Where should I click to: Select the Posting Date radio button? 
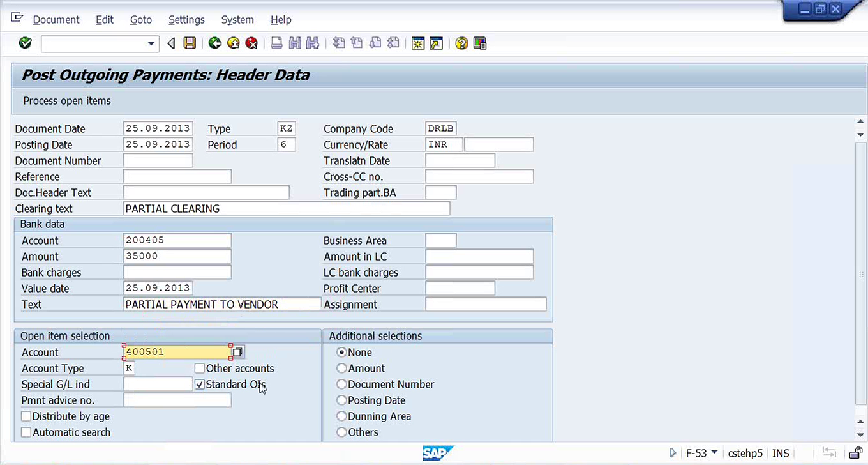[341, 400]
